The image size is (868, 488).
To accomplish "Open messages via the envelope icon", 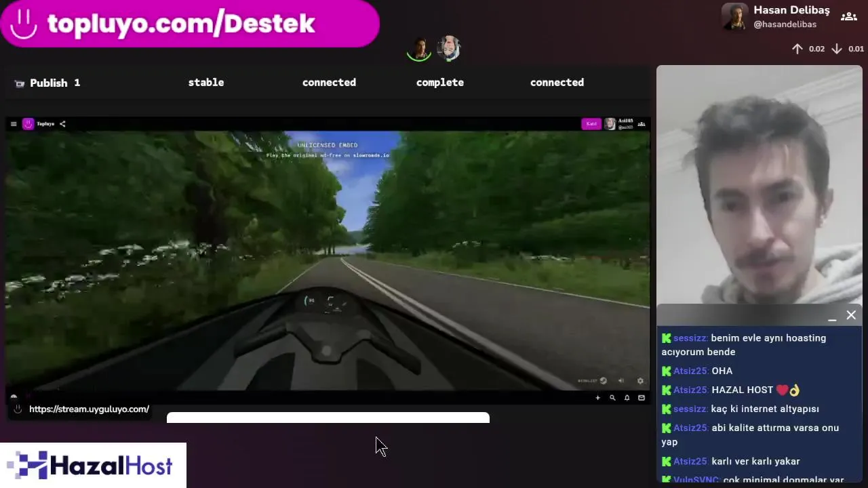I will (642, 398).
